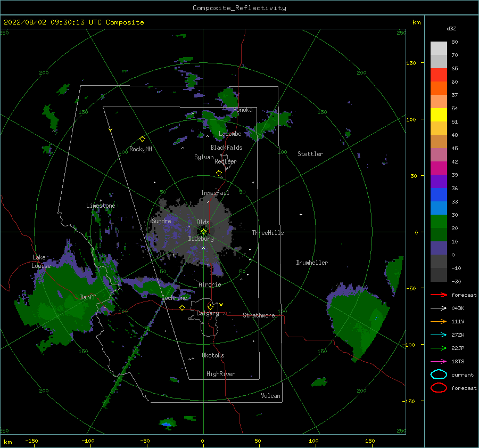The height and width of the screenshot is (448, 479).
Task: Click the Drumheller label
Action: coord(312,263)
